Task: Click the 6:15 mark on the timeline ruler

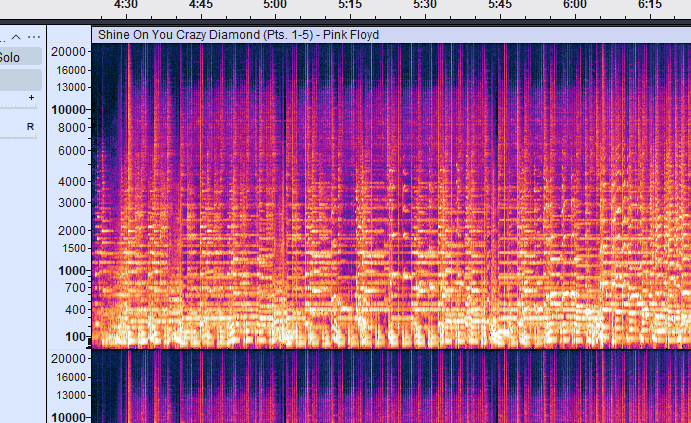Action: [x=650, y=5]
